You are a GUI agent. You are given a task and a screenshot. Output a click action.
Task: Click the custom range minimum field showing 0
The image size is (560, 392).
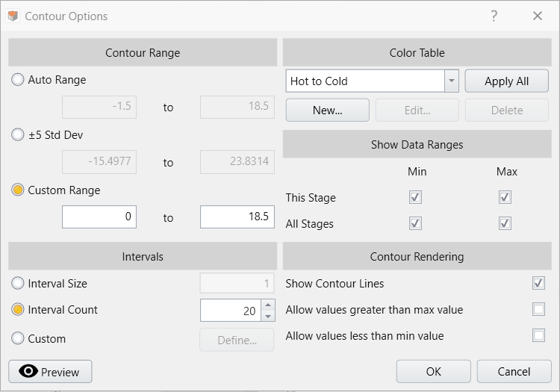pos(99,217)
